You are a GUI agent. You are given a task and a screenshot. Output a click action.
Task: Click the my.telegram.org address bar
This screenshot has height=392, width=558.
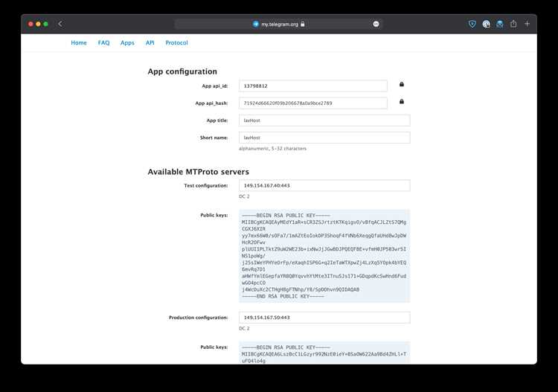coord(279,24)
